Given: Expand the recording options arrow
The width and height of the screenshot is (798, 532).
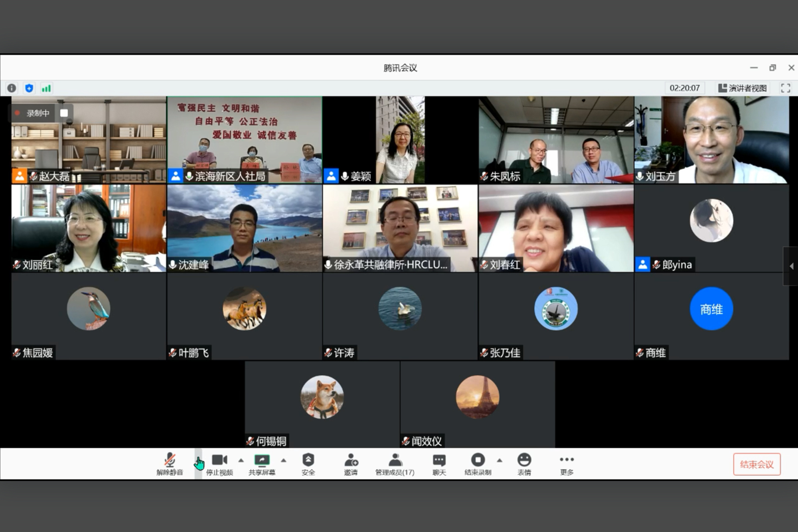Looking at the screenshot, I should 500,460.
